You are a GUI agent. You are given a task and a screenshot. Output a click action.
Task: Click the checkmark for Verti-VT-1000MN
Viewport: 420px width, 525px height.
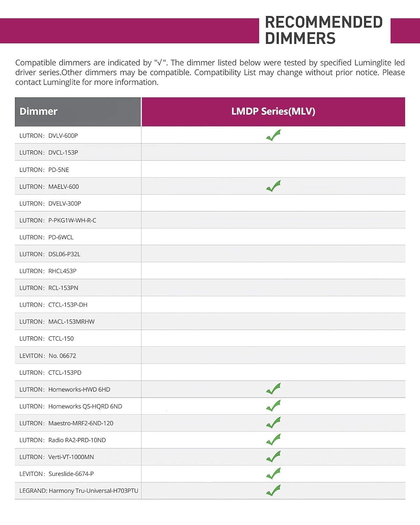tap(273, 457)
